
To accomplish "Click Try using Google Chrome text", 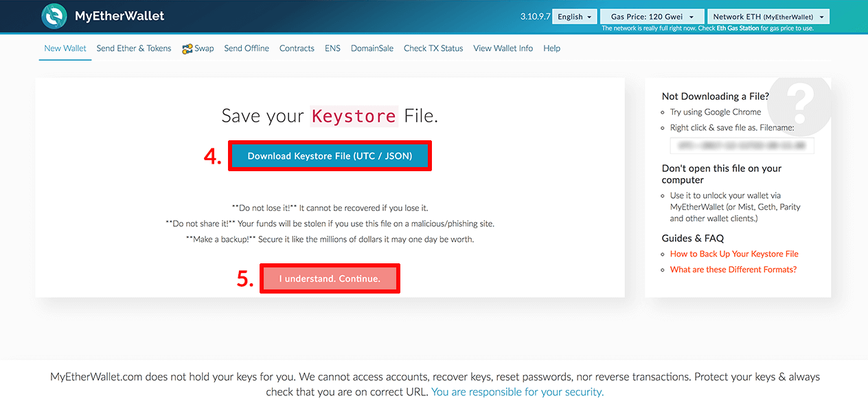I will click(x=716, y=112).
